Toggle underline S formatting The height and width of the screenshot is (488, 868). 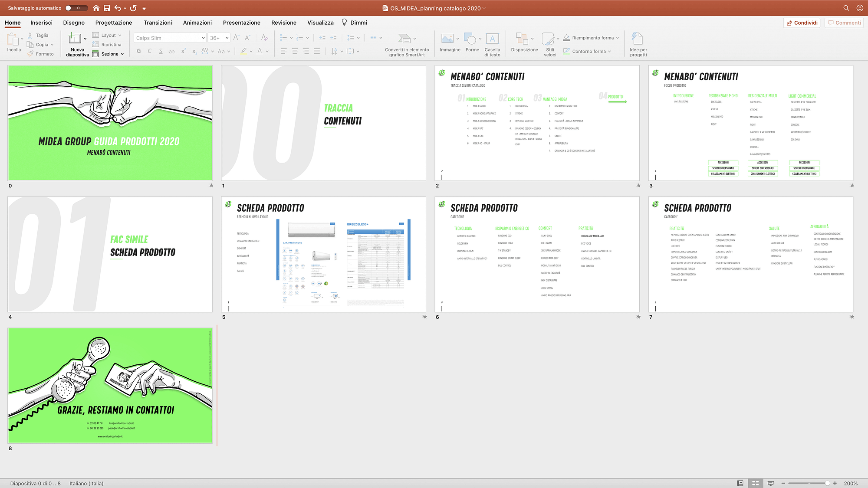pos(161,51)
